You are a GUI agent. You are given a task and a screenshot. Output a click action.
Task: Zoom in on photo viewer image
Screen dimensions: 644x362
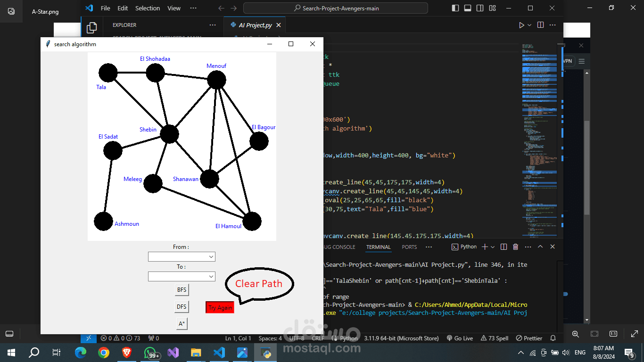coord(575,334)
